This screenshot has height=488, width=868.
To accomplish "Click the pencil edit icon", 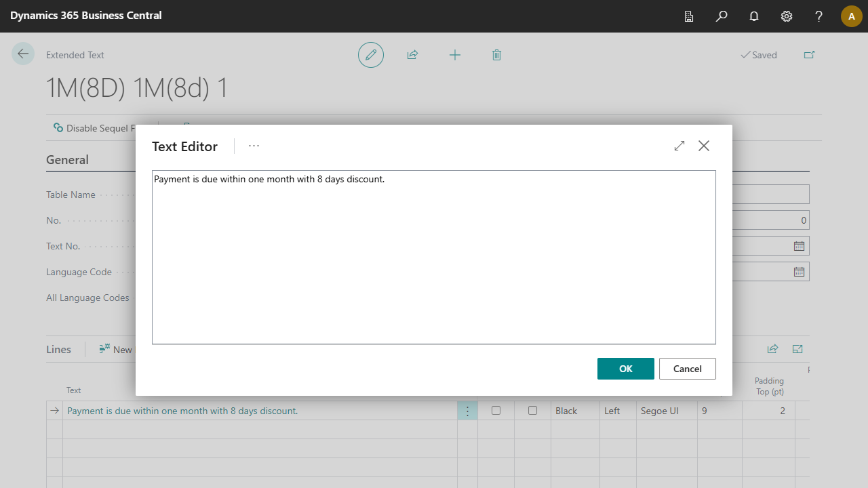I will 371,55.
